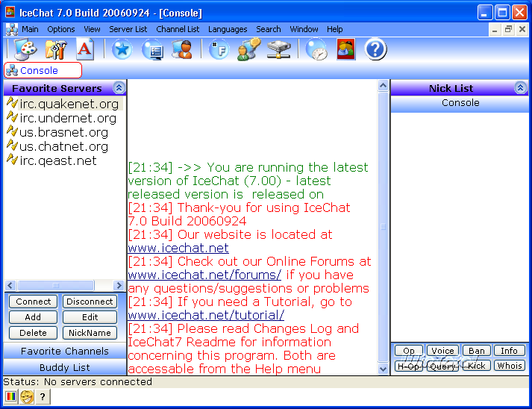Click the color picker icon in bottom bar
The width and height of the screenshot is (532, 409).
point(10,396)
